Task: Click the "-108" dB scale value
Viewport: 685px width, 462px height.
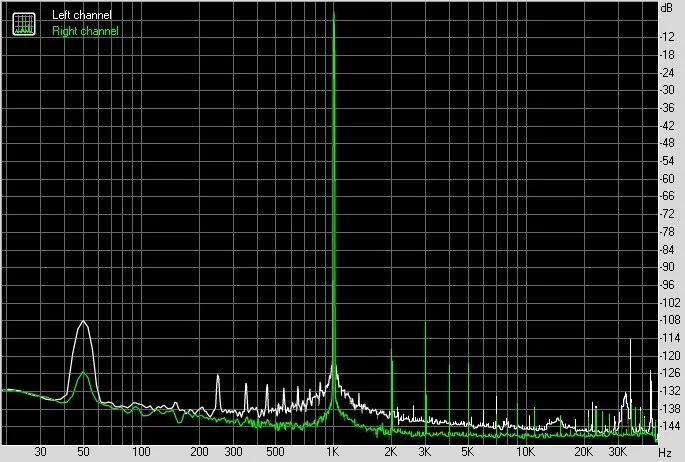Action: tap(670, 320)
